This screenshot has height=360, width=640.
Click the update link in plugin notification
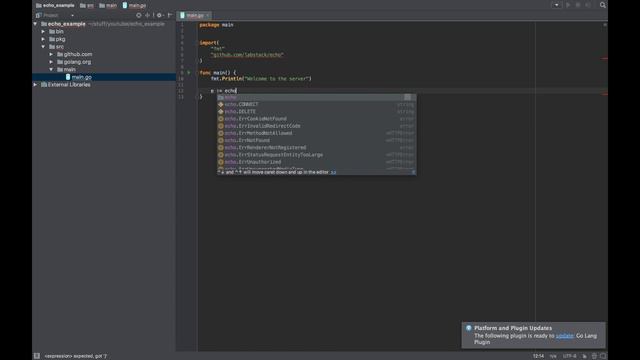click(564, 336)
